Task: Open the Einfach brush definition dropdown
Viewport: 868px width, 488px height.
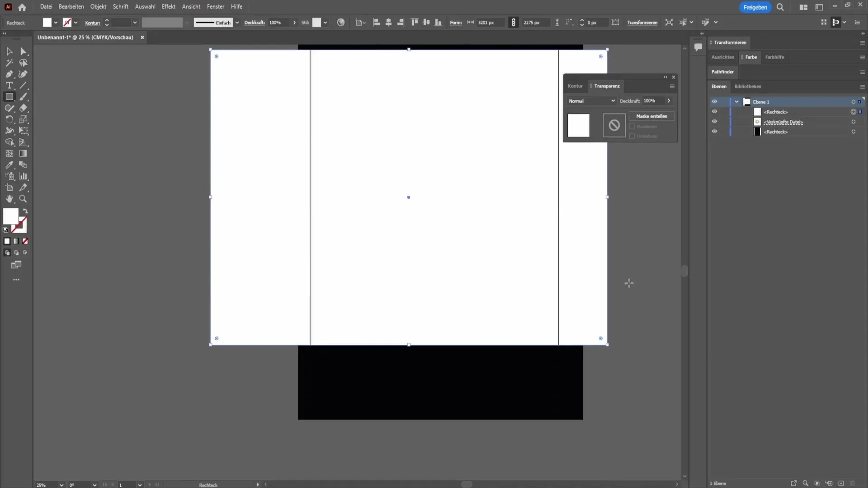Action: (x=237, y=23)
